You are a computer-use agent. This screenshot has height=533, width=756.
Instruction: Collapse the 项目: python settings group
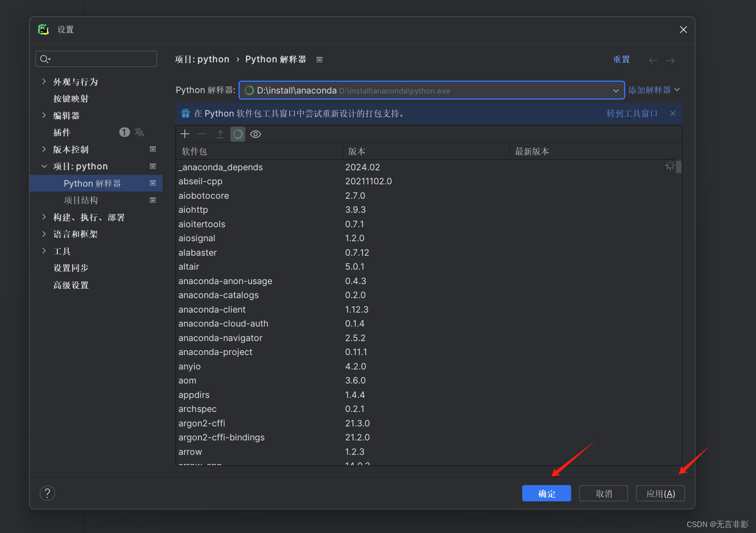tap(44, 166)
